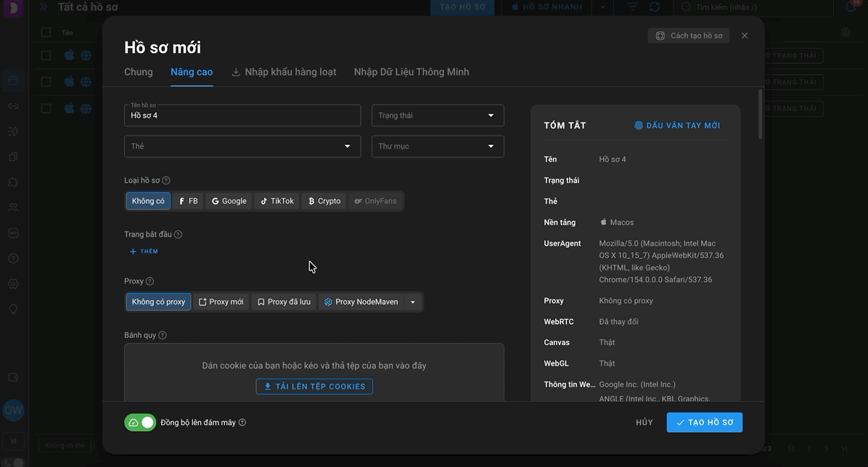Open the Thẻ tags dropdown
Screen dimensions: 868x467
click(x=242, y=146)
